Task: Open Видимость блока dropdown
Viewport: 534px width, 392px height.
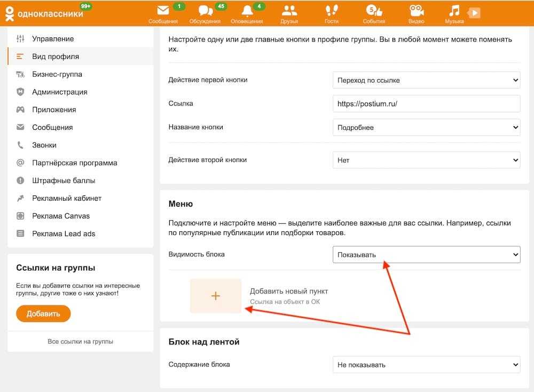Action: click(x=426, y=255)
